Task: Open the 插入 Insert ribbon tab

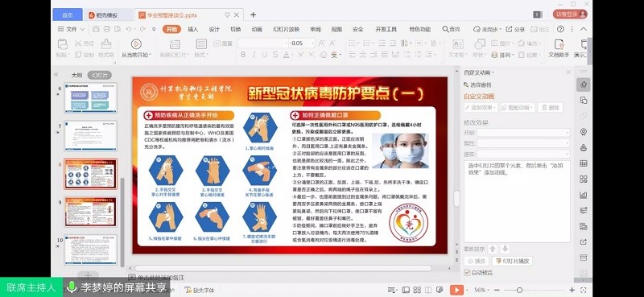Action: [192, 29]
